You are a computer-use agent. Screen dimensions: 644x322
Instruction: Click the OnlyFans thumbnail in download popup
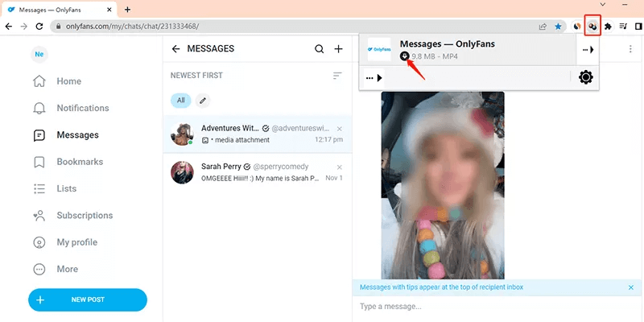(379, 49)
